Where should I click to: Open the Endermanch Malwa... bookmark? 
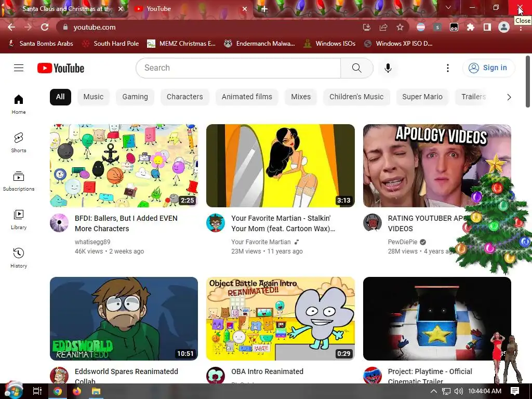[x=260, y=44]
